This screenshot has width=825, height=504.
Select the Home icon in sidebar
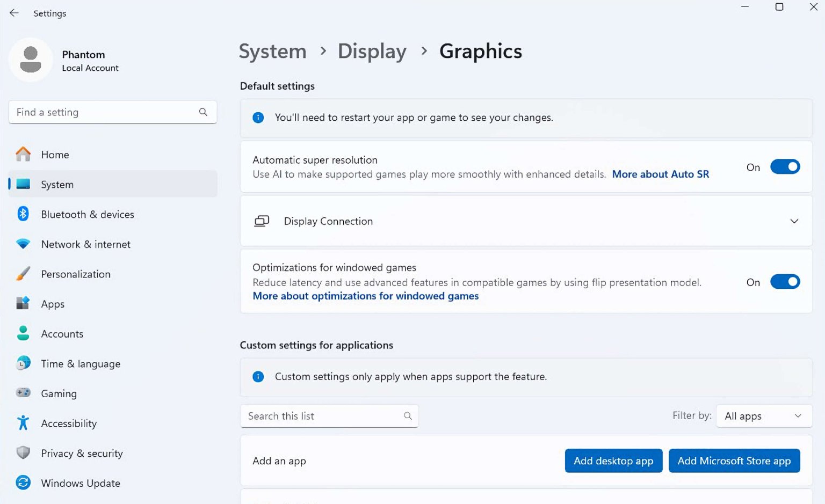(x=23, y=154)
